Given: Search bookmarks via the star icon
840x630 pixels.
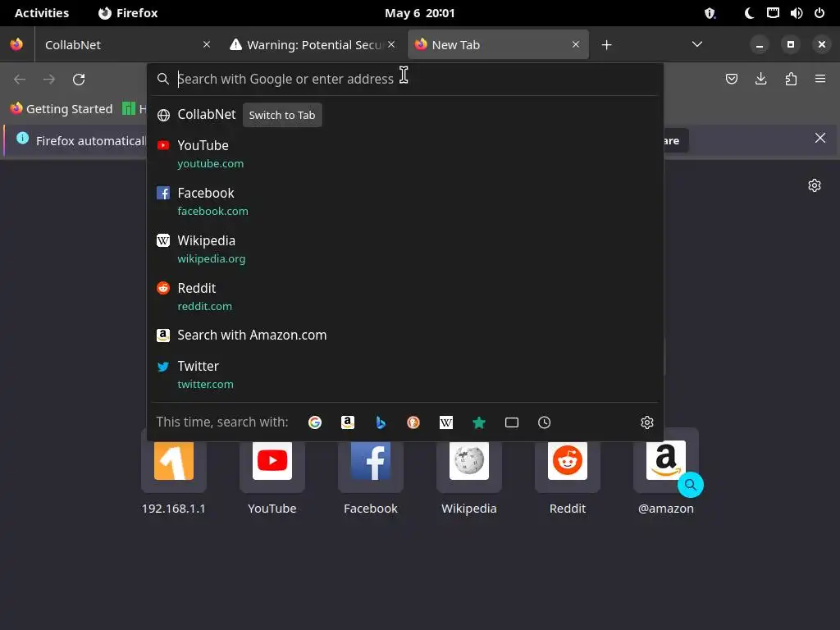Looking at the screenshot, I should click(479, 422).
